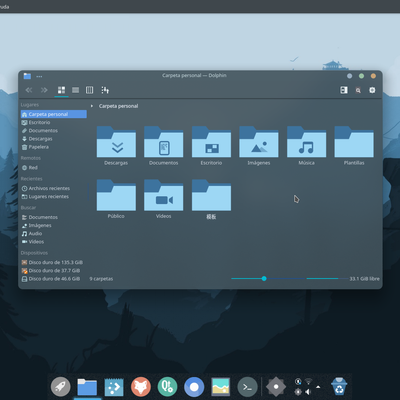This screenshot has width=400, height=400.
Task: Click Carpeta personal in the breadcrumb path
Action: coord(118,106)
